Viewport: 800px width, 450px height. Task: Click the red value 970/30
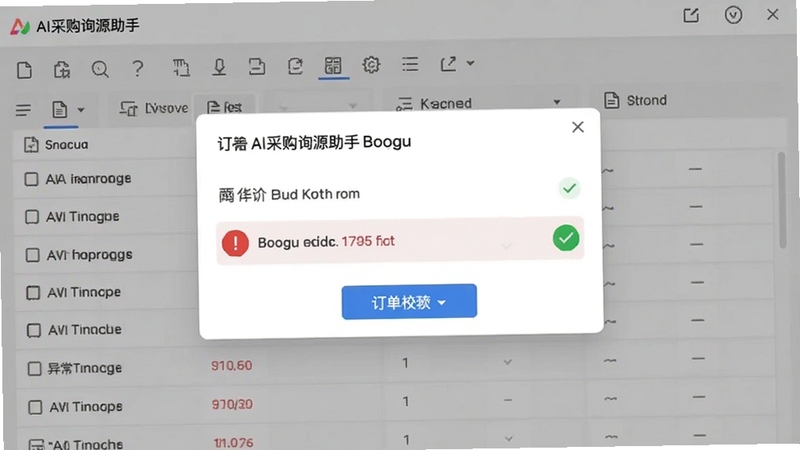pyautogui.click(x=232, y=404)
